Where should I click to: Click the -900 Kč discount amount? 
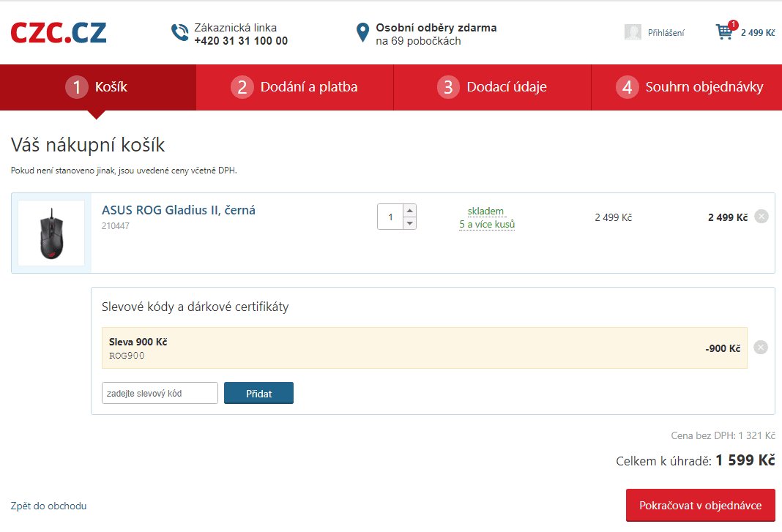(x=723, y=348)
